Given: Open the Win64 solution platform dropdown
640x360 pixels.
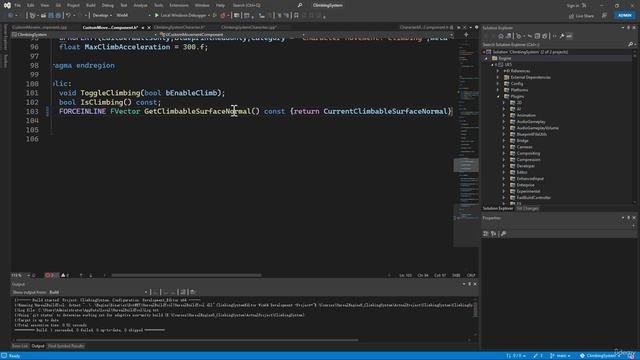Looking at the screenshot, I should 133,16.
